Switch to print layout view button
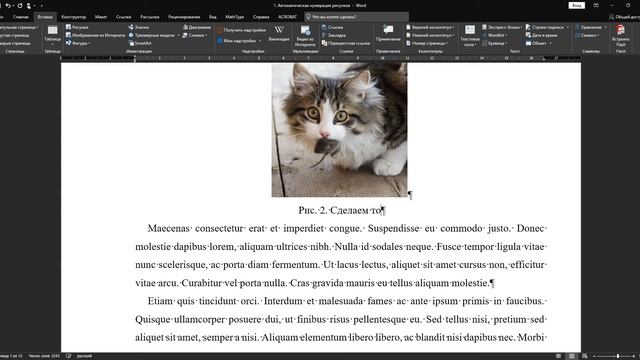Screen dimensions: 640x360 coord(571,356)
